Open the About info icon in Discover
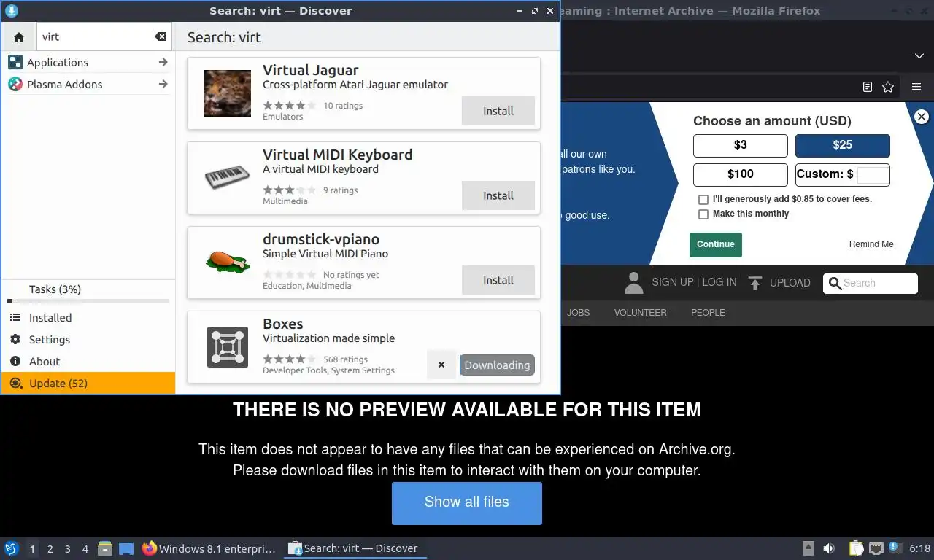934x560 pixels. (15, 362)
